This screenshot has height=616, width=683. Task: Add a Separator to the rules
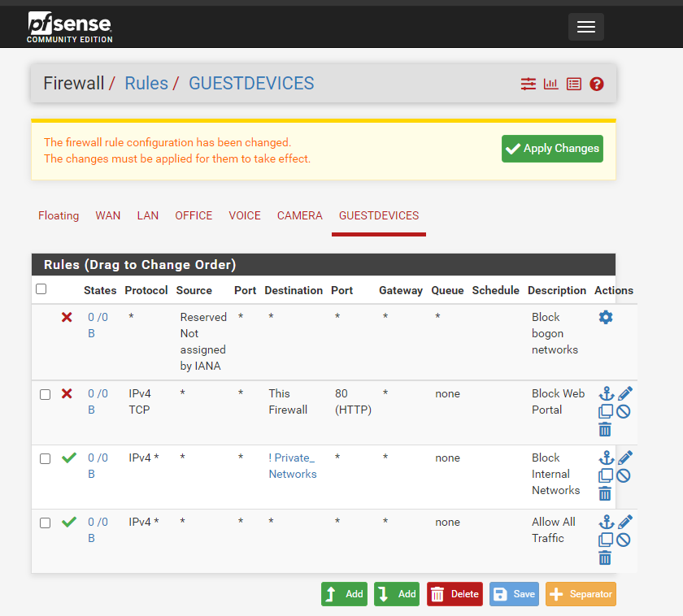click(581, 594)
